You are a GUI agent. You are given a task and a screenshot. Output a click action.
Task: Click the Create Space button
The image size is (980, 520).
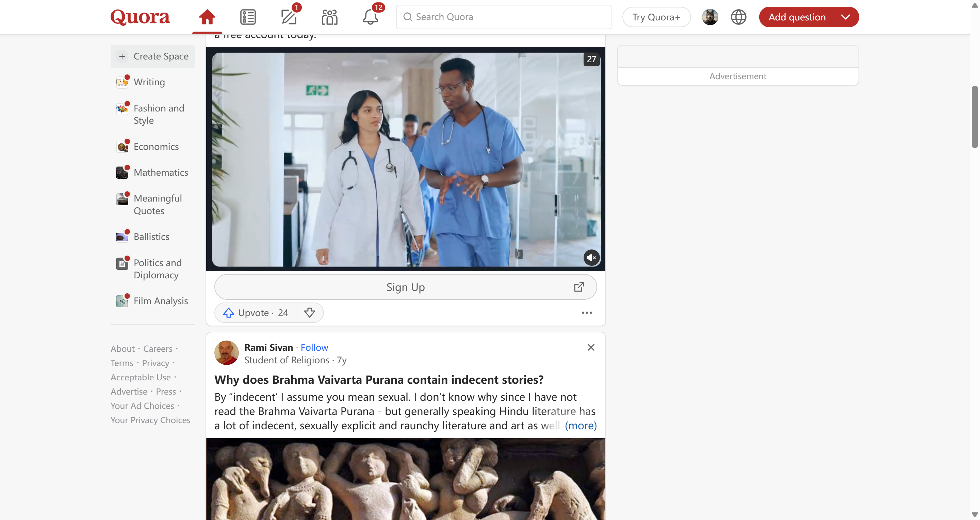pos(152,56)
